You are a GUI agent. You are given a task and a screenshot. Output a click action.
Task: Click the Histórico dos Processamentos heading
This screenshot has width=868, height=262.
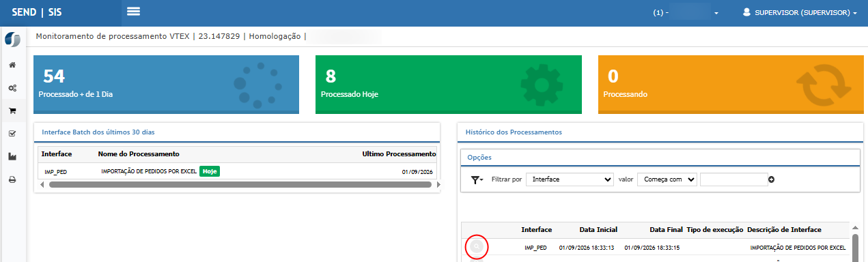[514, 132]
